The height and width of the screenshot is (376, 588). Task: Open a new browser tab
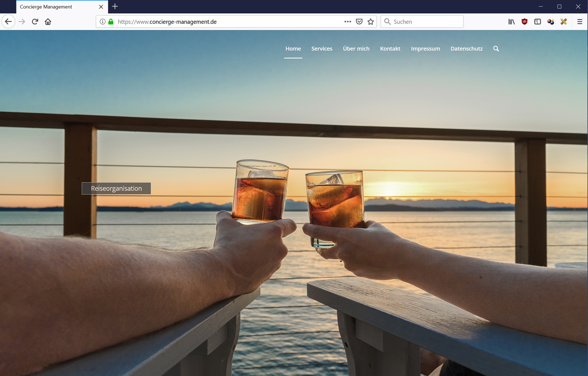(x=115, y=7)
